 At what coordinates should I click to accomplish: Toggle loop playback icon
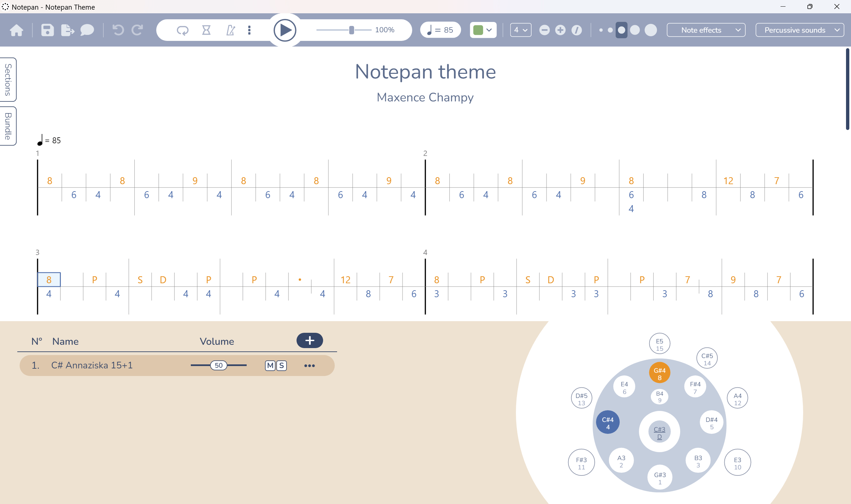click(182, 30)
